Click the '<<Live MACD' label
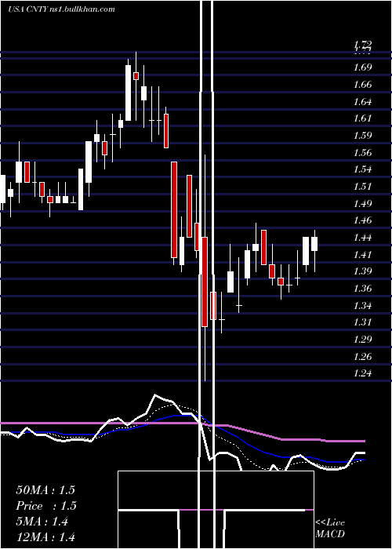This screenshot has height=549, width=392. point(330,529)
